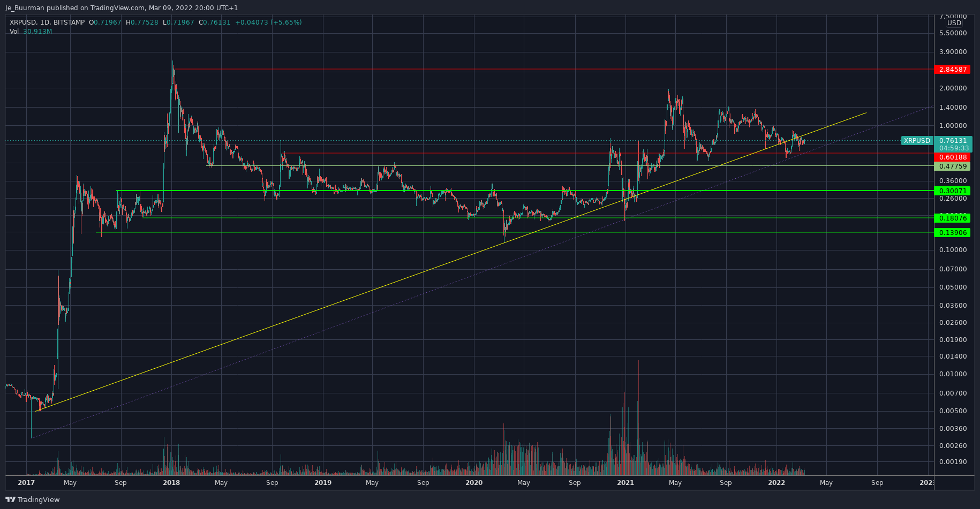Click the 1.00000 price axis tick
Viewport: 980px width, 509px height.
[x=953, y=126]
